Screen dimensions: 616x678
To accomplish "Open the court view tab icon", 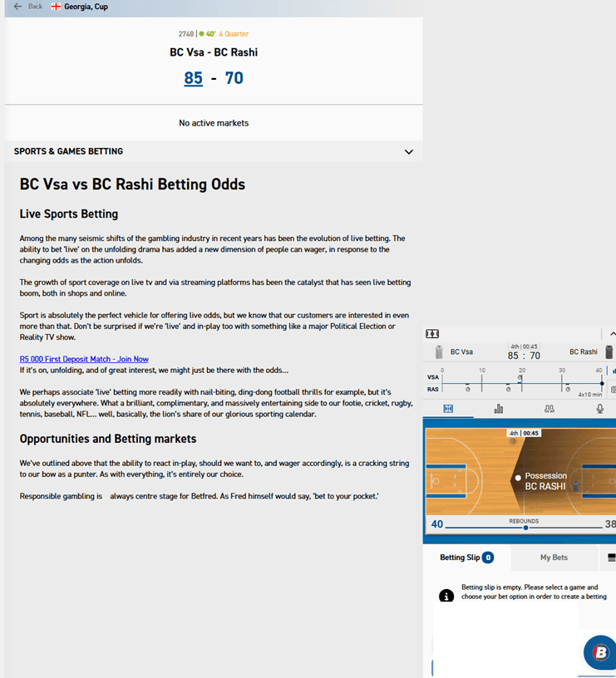I will [449, 409].
